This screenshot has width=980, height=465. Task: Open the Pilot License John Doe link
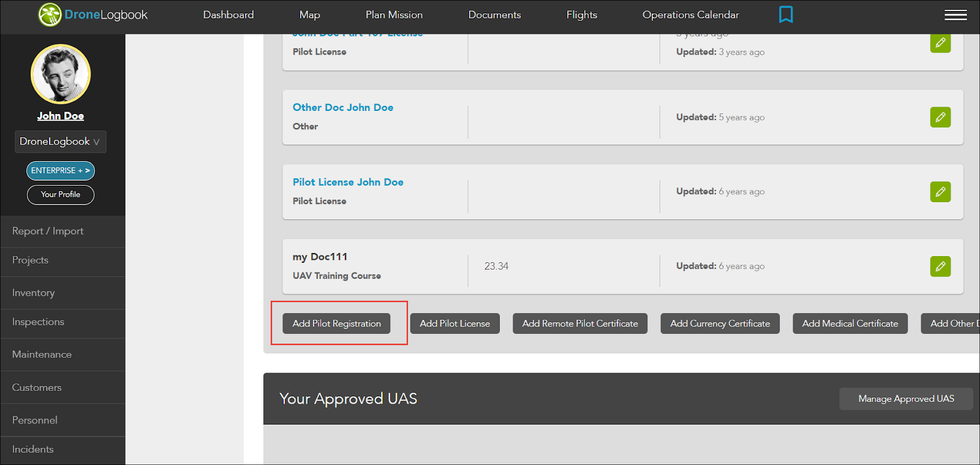click(x=348, y=182)
